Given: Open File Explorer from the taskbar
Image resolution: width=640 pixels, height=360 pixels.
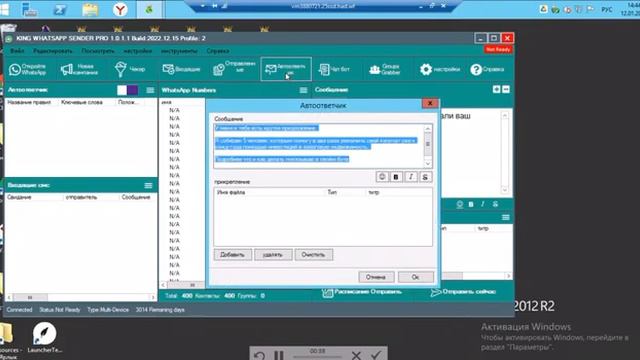Looking at the screenshot, I should click(x=90, y=9).
